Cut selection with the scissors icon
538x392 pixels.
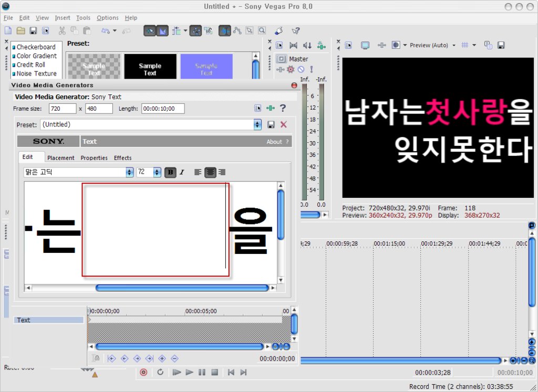point(62,30)
